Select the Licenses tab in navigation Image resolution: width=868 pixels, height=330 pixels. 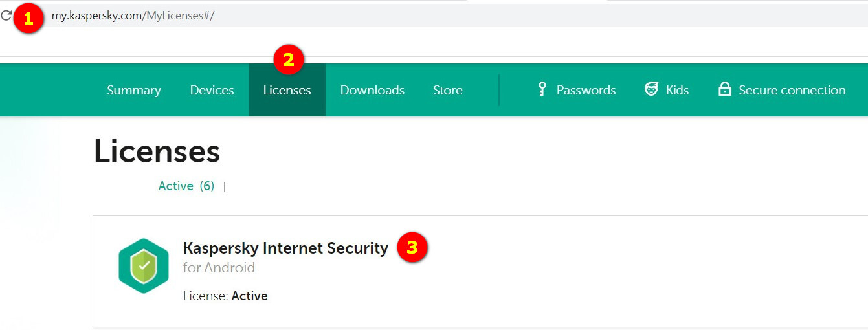pos(287,91)
